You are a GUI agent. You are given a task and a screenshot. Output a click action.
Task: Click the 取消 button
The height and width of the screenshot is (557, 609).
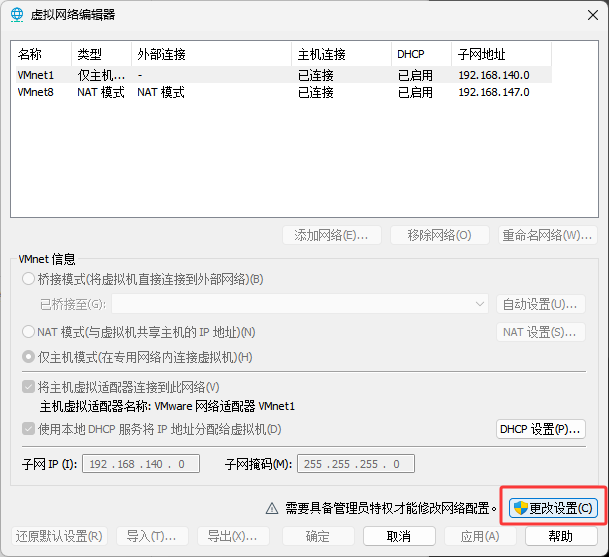pyautogui.click(x=399, y=536)
